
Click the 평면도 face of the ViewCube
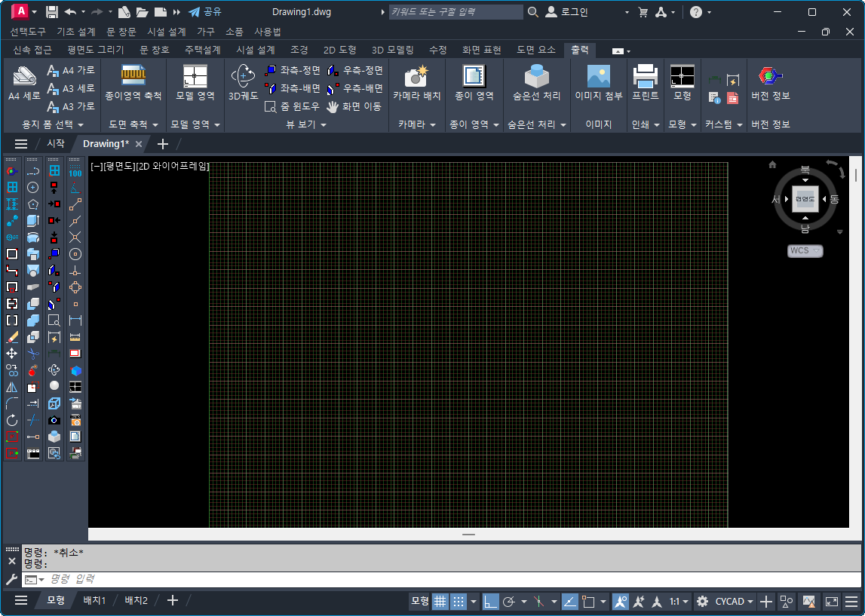805,199
